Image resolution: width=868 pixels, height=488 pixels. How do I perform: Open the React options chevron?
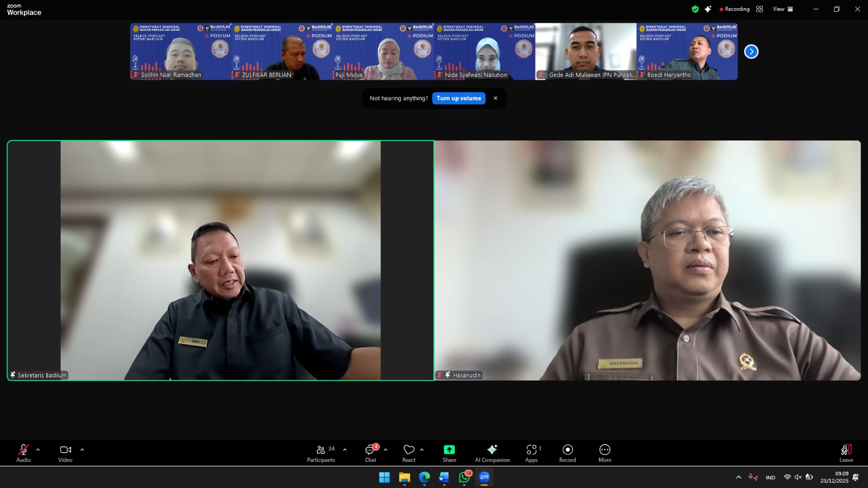[421, 450]
